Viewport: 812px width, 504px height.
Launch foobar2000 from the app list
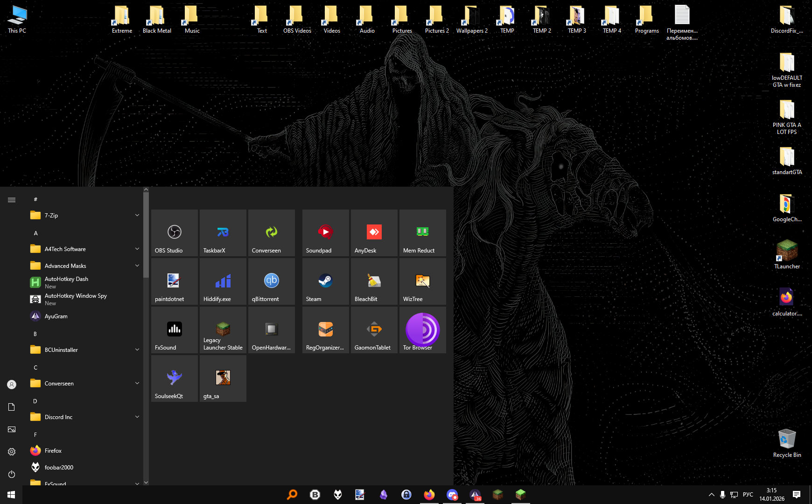point(84,468)
